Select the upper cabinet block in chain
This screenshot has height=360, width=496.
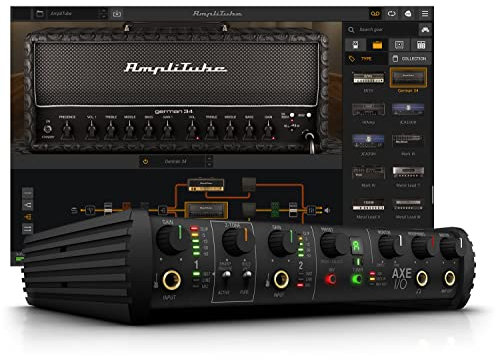click(249, 184)
